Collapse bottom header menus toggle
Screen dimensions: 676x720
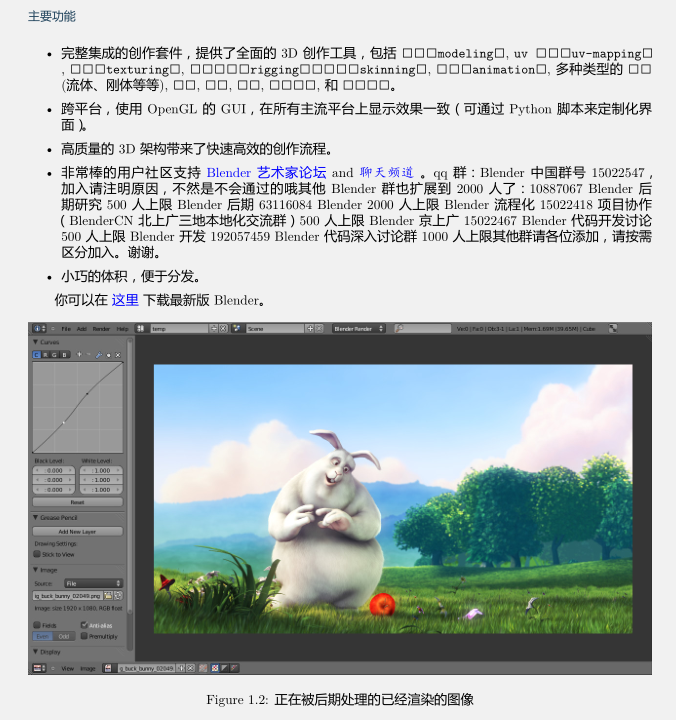pos(53,668)
